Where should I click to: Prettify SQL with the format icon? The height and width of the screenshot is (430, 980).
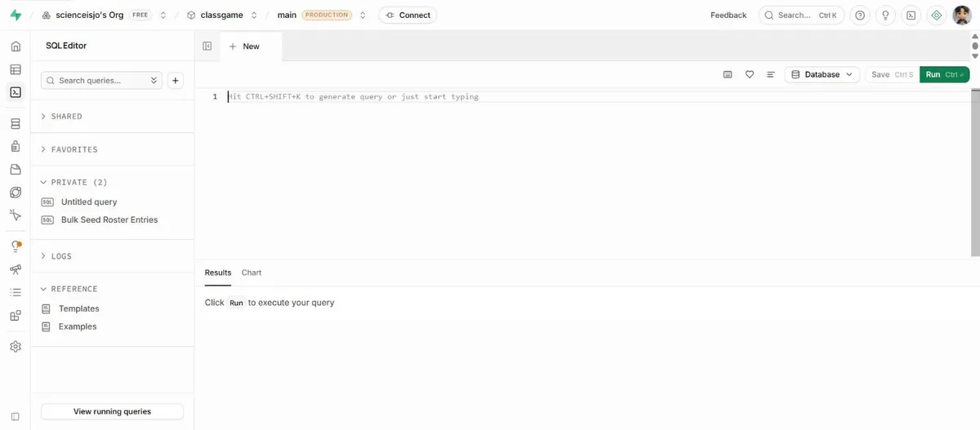coord(771,74)
